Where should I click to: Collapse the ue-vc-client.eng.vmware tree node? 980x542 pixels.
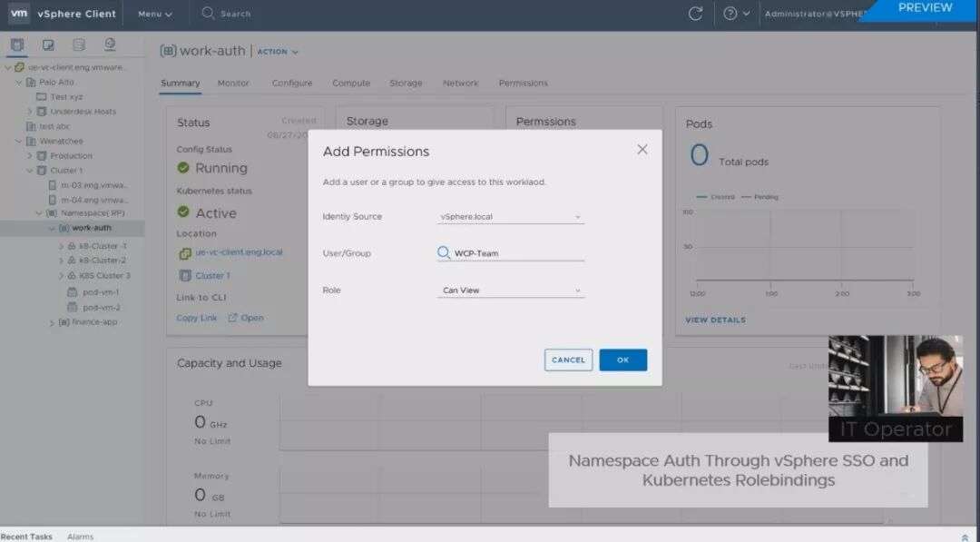[8, 67]
